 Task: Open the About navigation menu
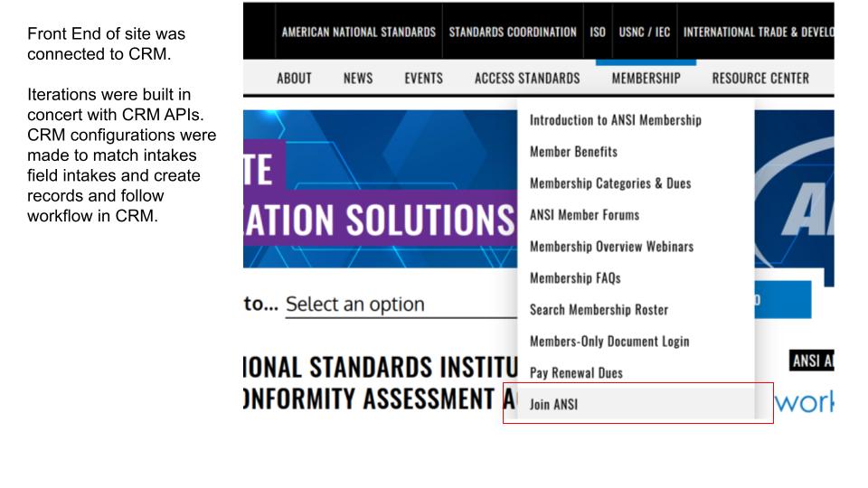[294, 79]
